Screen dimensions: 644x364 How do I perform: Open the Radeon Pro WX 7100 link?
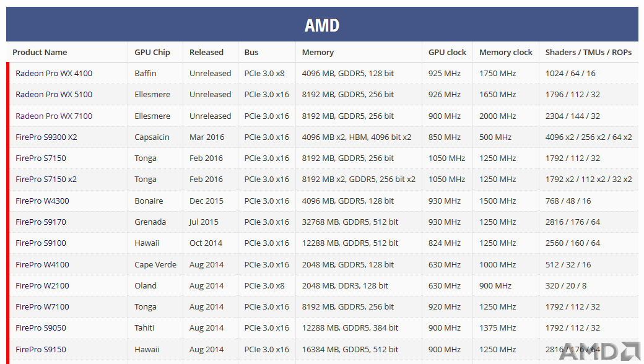point(54,116)
